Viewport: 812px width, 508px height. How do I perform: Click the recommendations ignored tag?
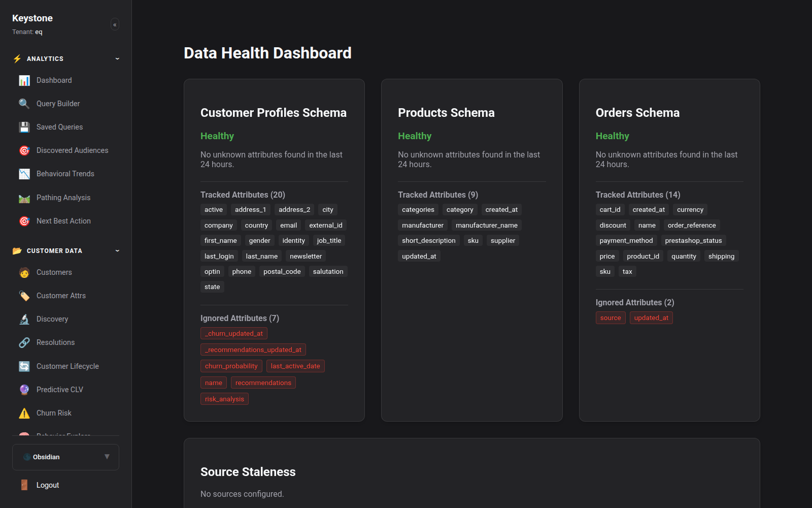263,383
